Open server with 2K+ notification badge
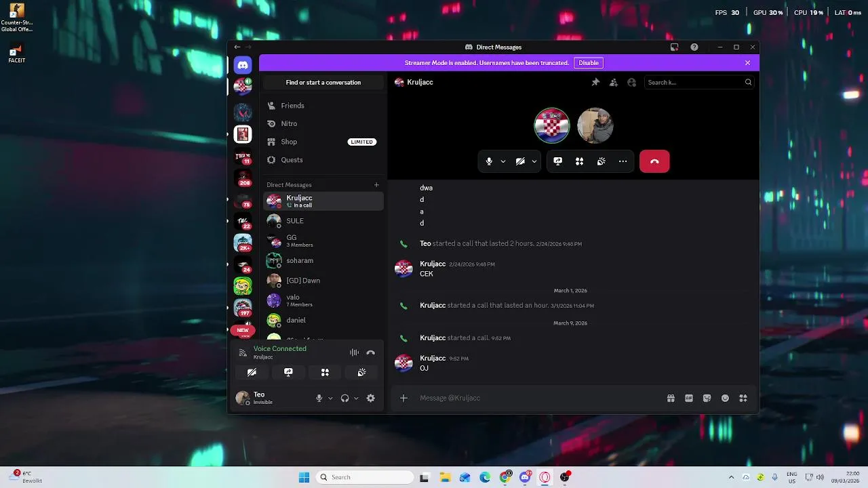Screen dimensions: 868x488 (243, 242)
